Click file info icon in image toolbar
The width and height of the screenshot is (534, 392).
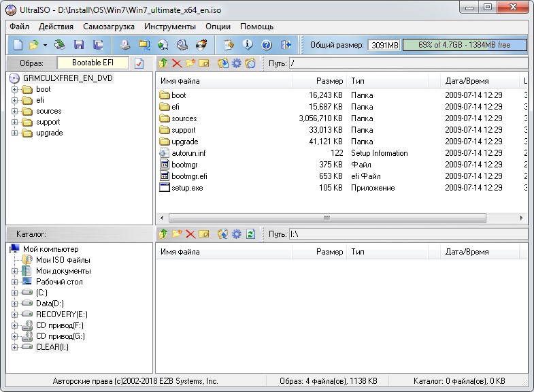250,63
